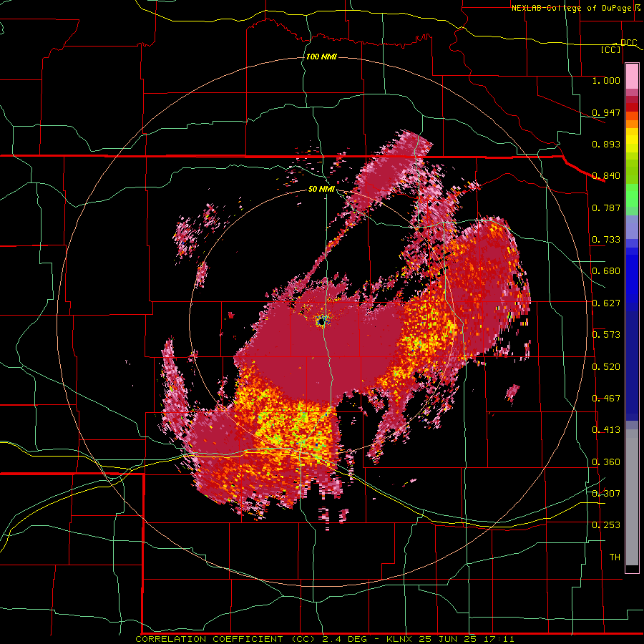The image size is (644, 644).
Task: Select the 0.893 scale value
Action: (606, 144)
